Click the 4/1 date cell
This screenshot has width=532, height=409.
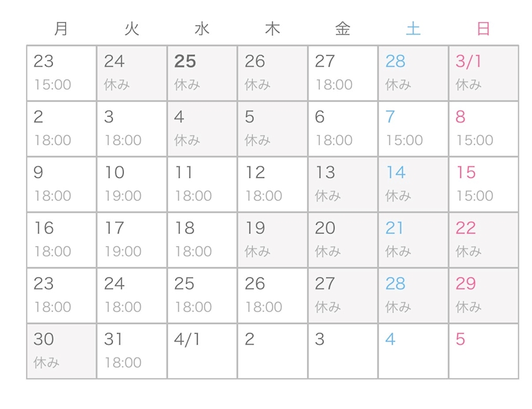click(202, 351)
